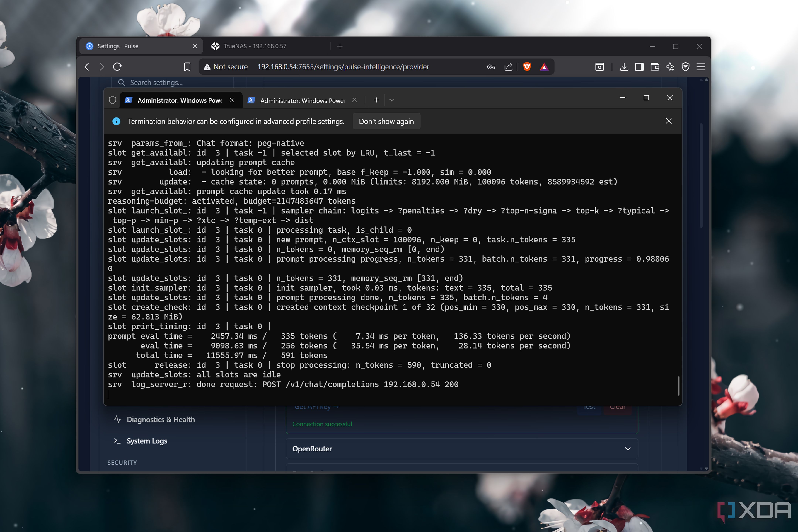This screenshot has height=532, width=798.
Task: Go back in the browser
Action: tap(87, 67)
